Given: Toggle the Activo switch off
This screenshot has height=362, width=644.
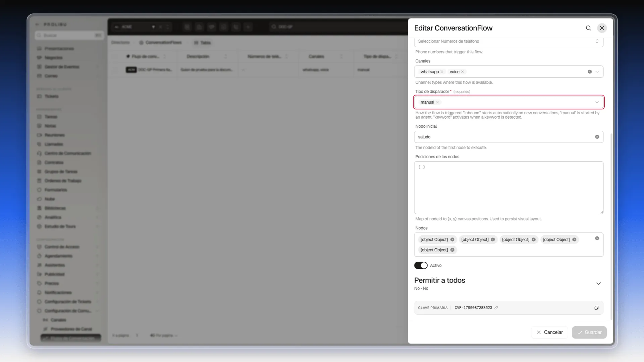Looking at the screenshot, I should [x=421, y=265].
